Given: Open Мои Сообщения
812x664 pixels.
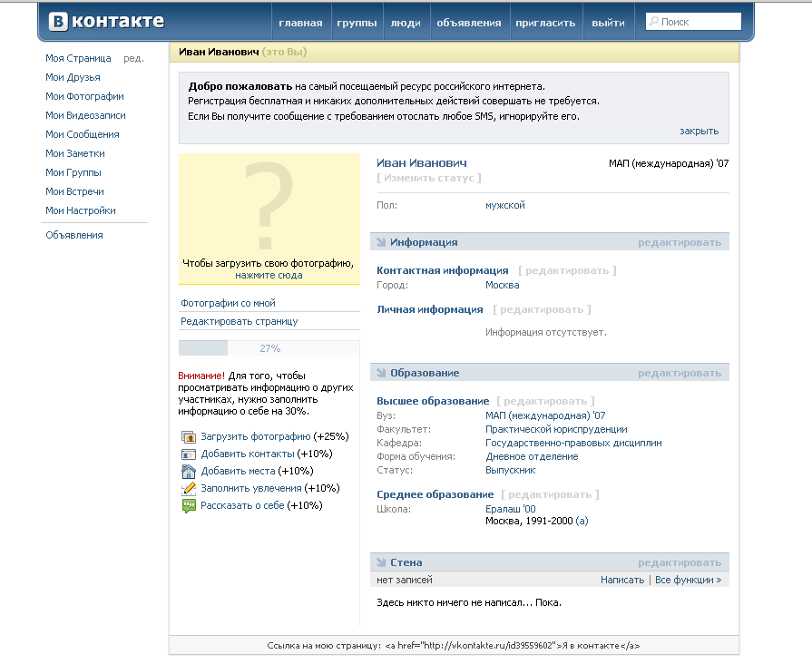Looking at the screenshot, I should [x=83, y=134].
